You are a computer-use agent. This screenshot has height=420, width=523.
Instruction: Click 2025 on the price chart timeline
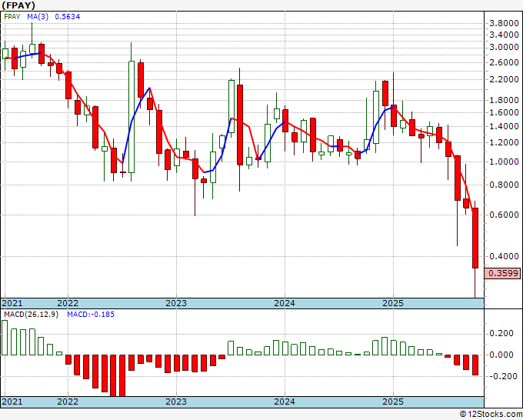point(393,303)
